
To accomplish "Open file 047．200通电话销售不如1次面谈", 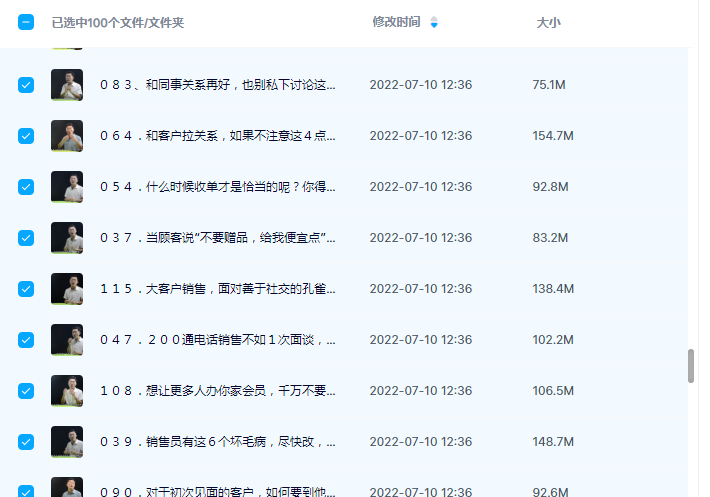I will pos(217,340).
